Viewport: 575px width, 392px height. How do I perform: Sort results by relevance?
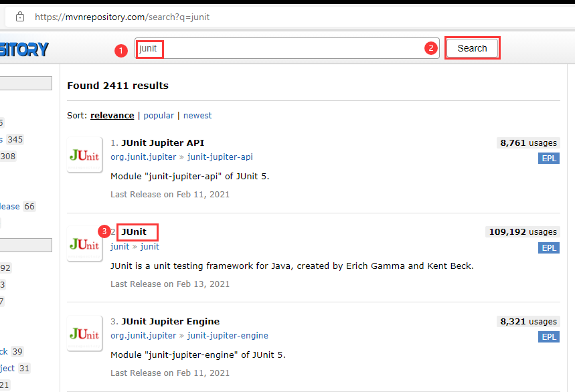112,116
